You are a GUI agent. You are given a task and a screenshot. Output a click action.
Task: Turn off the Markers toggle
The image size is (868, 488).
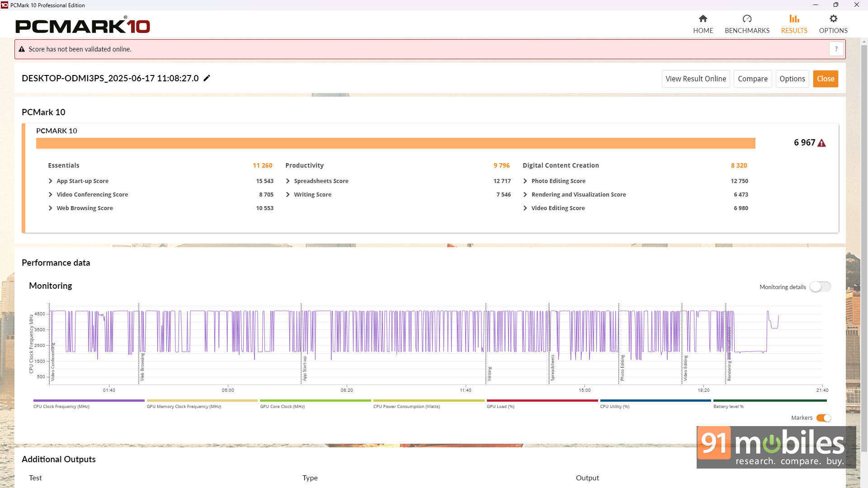[824, 418]
